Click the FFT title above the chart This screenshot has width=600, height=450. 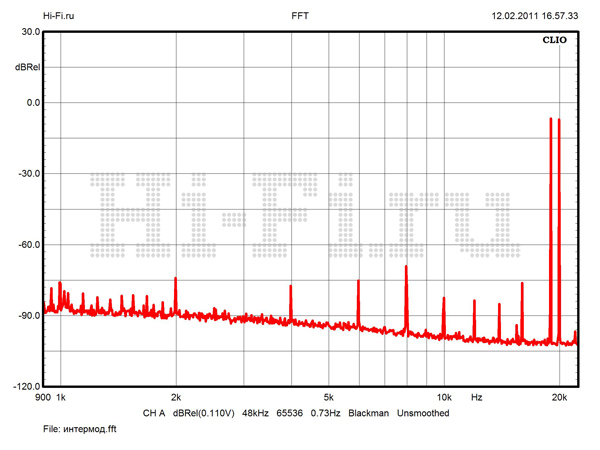300,17
